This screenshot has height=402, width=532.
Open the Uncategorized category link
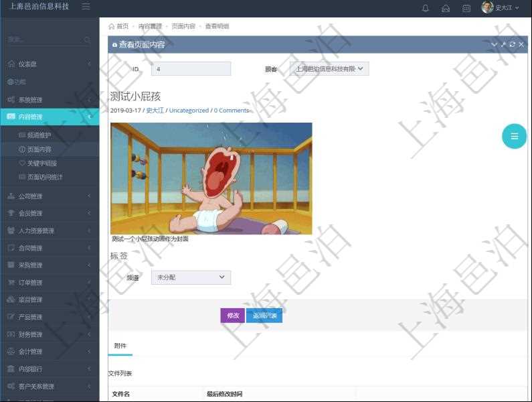point(189,111)
